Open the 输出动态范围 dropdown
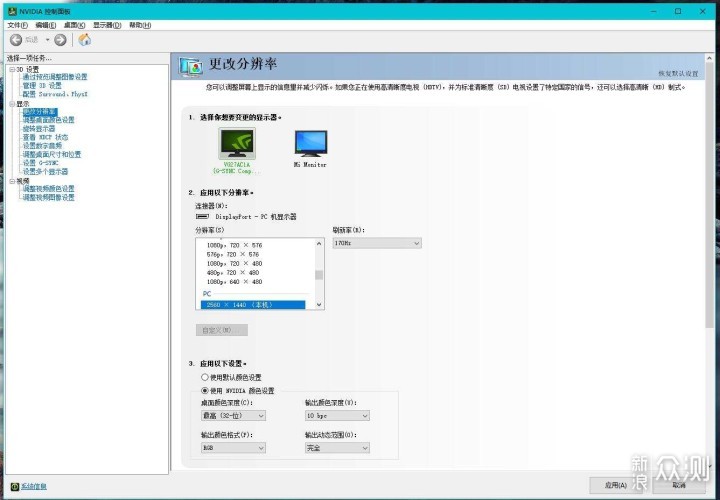Viewport: 720px width, 500px height. [337, 448]
